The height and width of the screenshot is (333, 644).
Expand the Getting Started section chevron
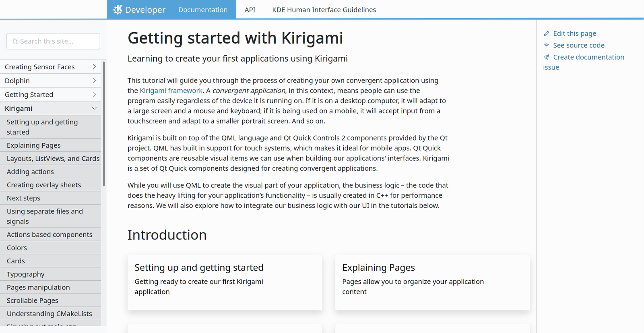(94, 94)
